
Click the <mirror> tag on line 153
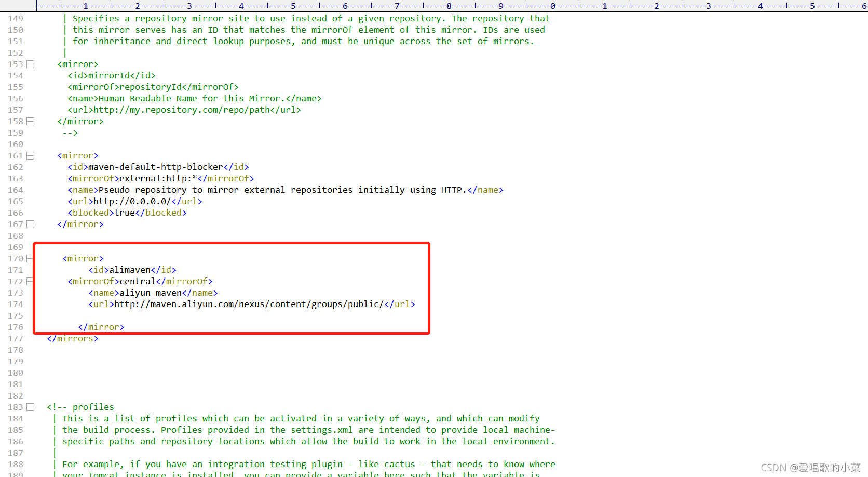[x=78, y=64]
